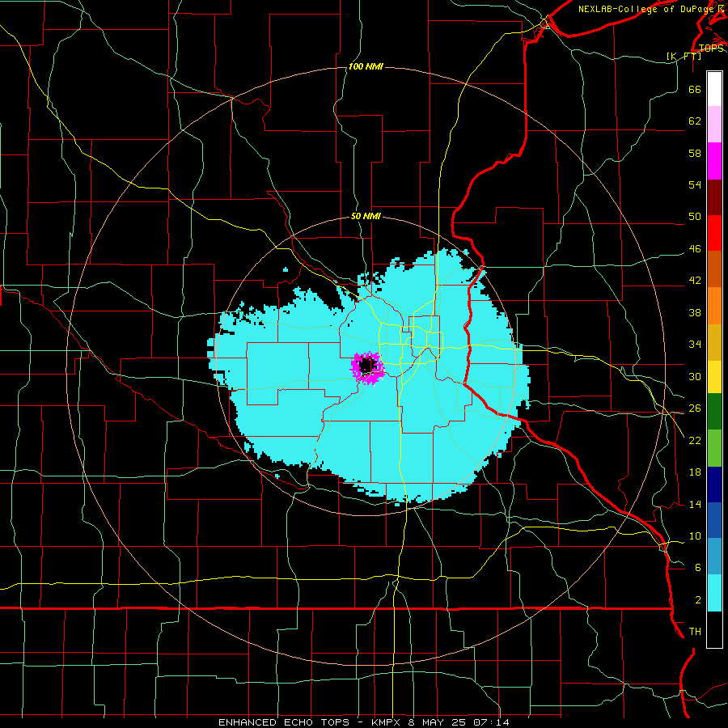728x728 pixels.
Task: Click the 46 scale label
Action: click(x=695, y=248)
